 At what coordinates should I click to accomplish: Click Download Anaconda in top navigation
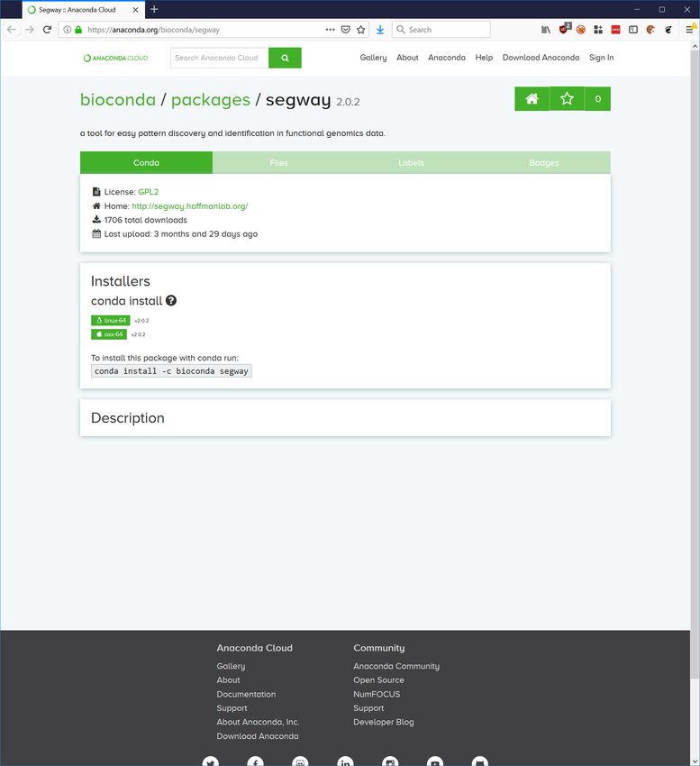click(541, 58)
